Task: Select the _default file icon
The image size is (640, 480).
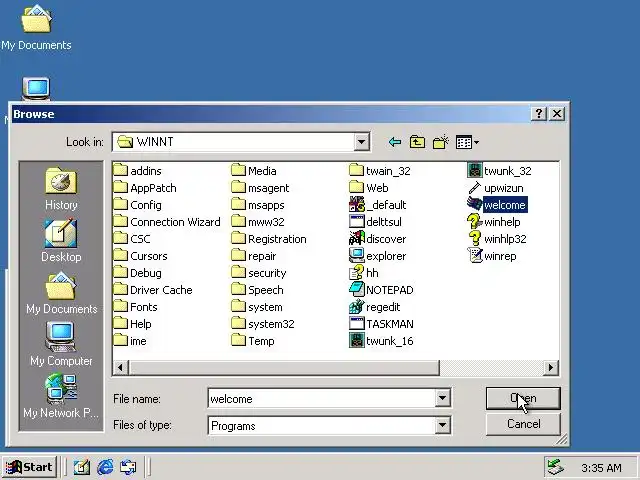Action: tap(378, 205)
